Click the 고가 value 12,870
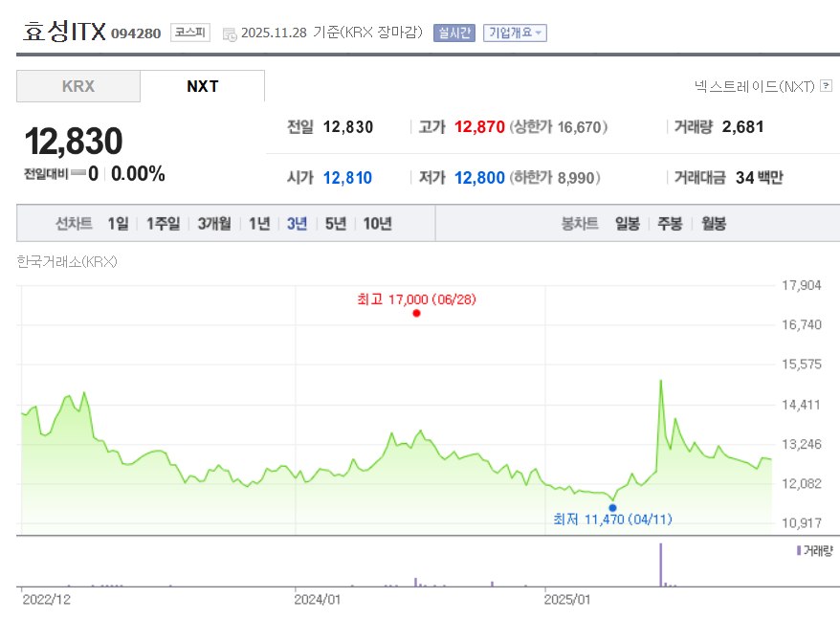 pyautogui.click(x=479, y=127)
